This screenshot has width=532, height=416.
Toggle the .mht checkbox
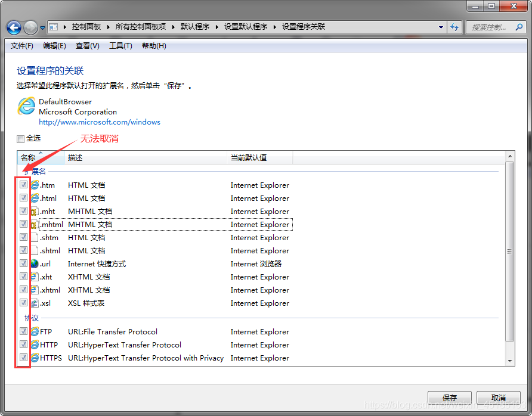click(x=23, y=211)
